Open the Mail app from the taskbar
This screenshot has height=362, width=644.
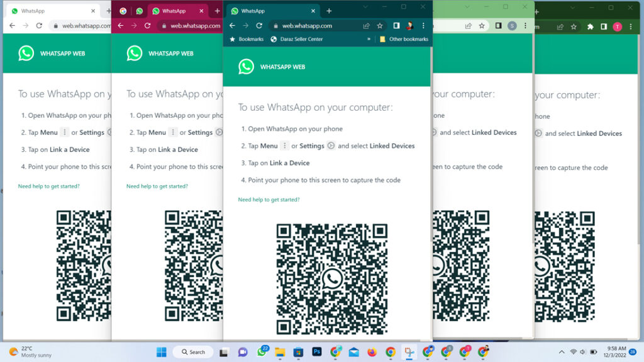point(353,352)
